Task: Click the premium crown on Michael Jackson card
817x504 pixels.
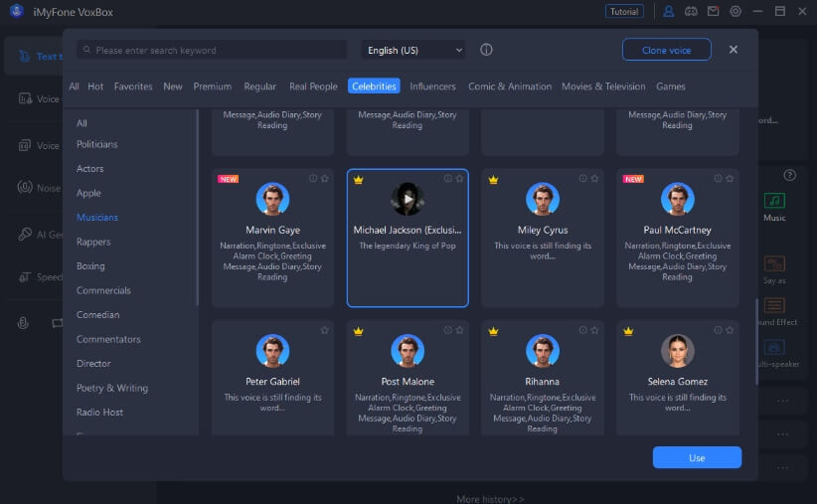Action: pos(358,180)
